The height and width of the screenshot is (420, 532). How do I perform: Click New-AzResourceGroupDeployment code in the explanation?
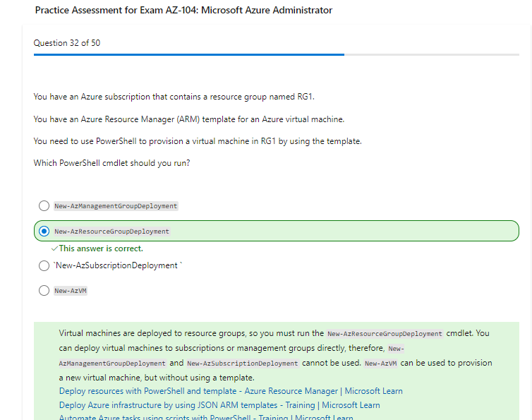(385, 334)
